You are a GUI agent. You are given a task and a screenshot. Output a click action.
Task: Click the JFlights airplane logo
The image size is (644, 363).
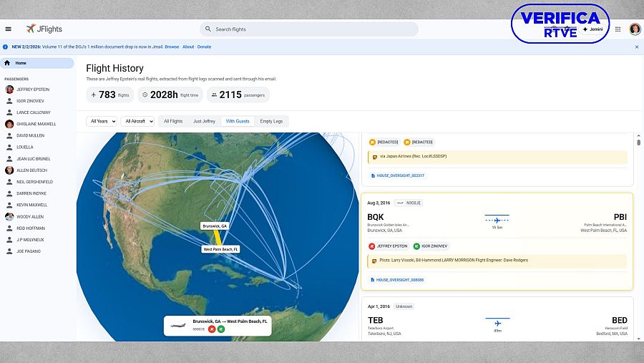pyautogui.click(x=31, y=29)
